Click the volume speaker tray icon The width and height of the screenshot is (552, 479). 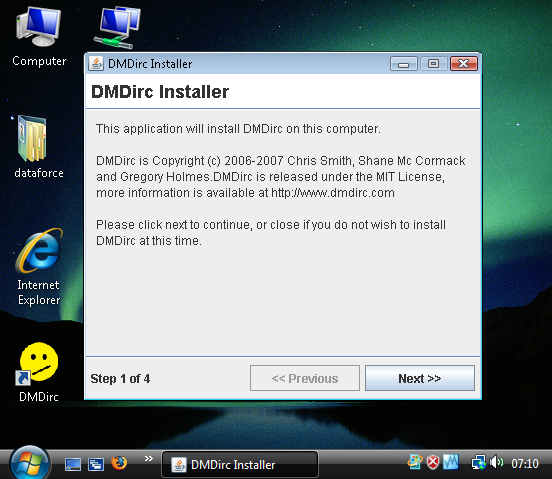[x=496, y=462]
